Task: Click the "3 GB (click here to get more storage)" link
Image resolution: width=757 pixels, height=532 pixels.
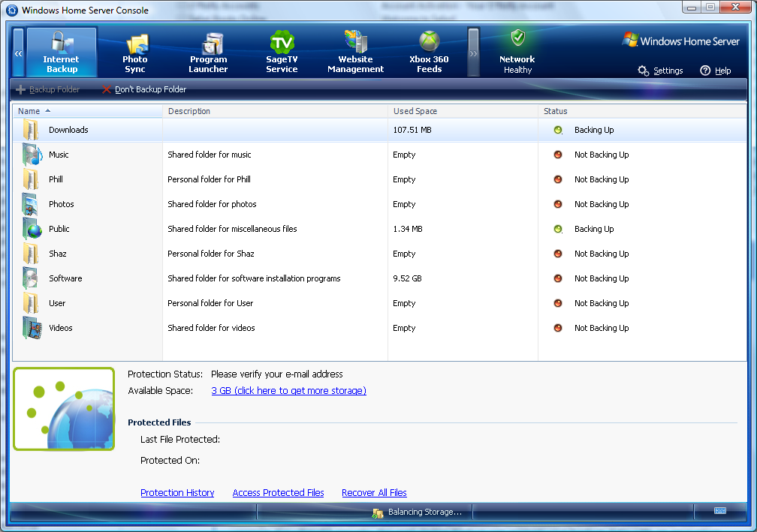Action: [288, 391]
